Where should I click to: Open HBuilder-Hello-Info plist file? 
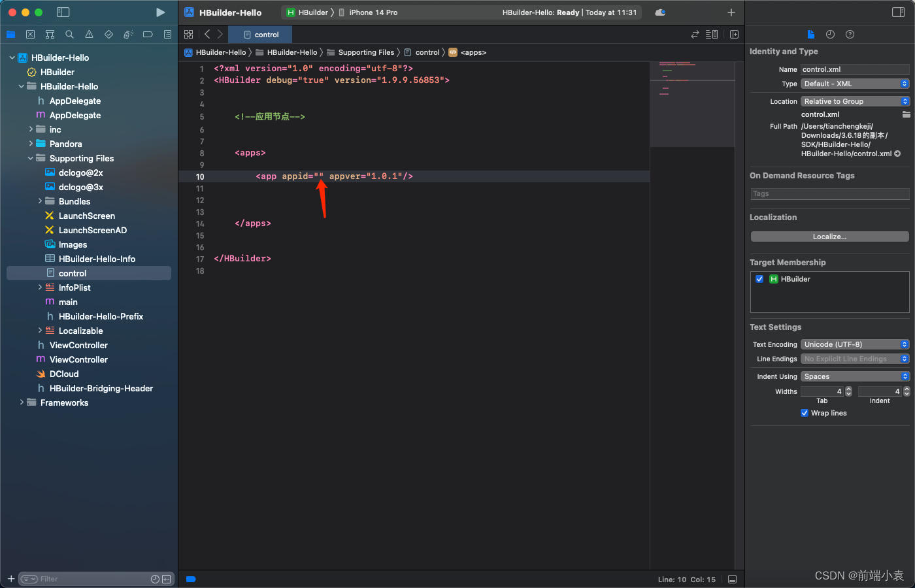point(90,259)
